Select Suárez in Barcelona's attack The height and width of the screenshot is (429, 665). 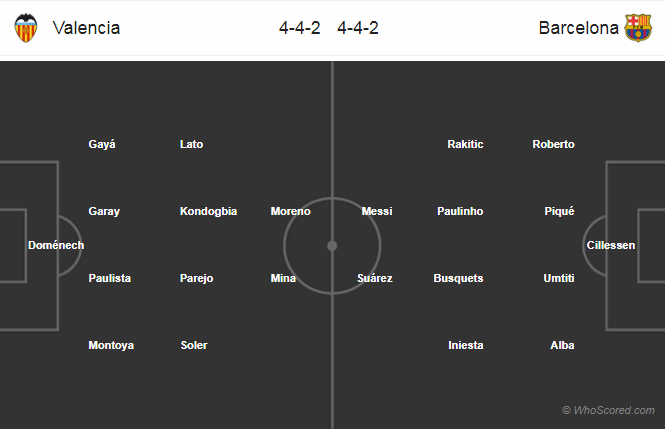375,279
